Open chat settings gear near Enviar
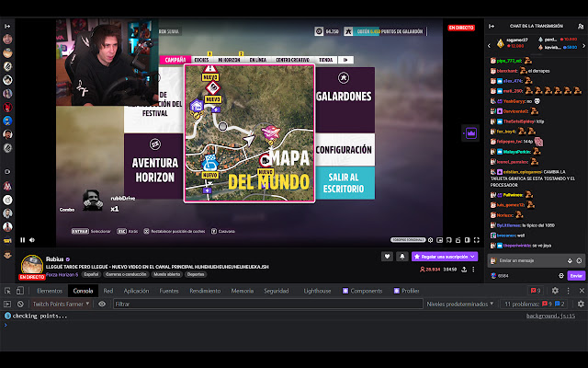 [561, 276]
